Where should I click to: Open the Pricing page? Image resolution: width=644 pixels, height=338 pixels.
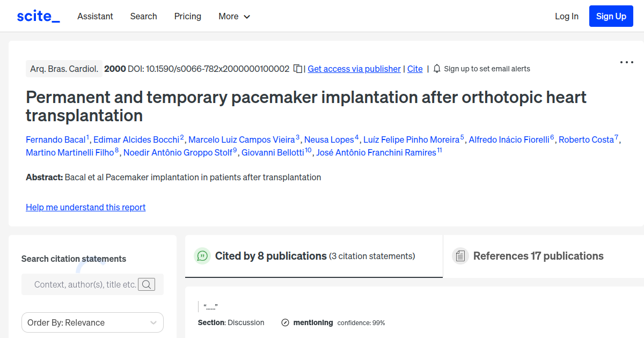coord(187,16)
